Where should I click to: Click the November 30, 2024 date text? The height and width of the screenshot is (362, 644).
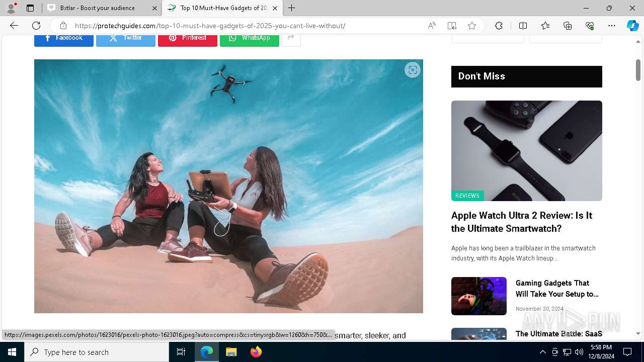click(x=539, y=309)
